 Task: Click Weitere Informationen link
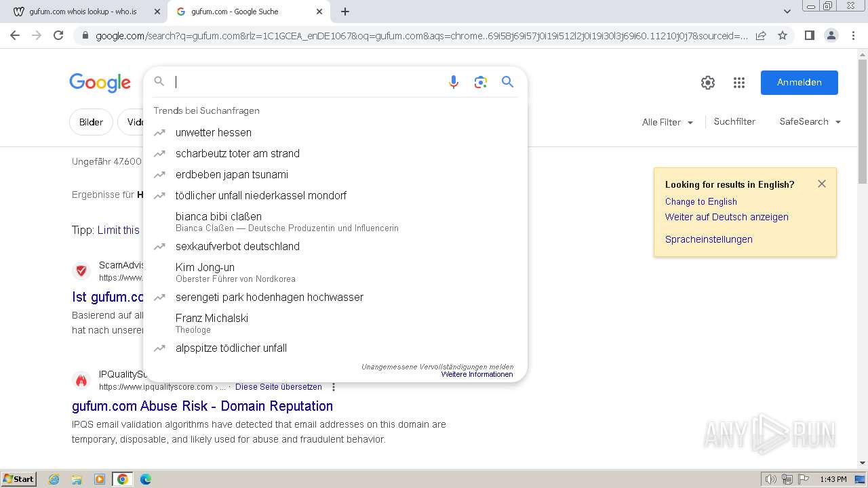(477, 374)
